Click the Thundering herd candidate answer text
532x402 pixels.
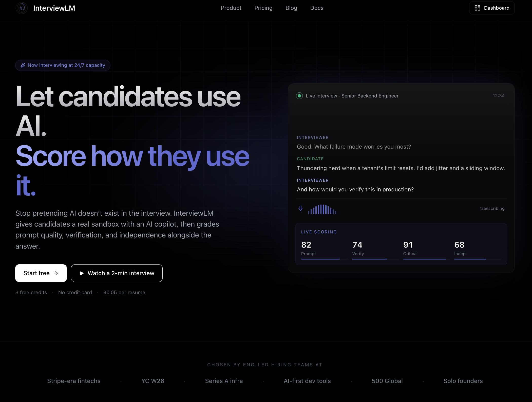pos(401,168)
